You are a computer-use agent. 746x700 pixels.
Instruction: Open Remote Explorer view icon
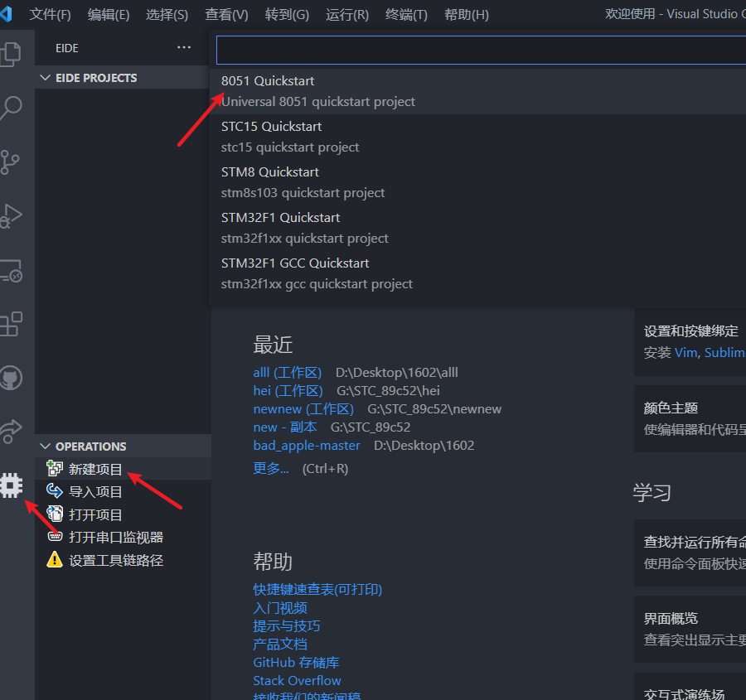click(11, 271)
